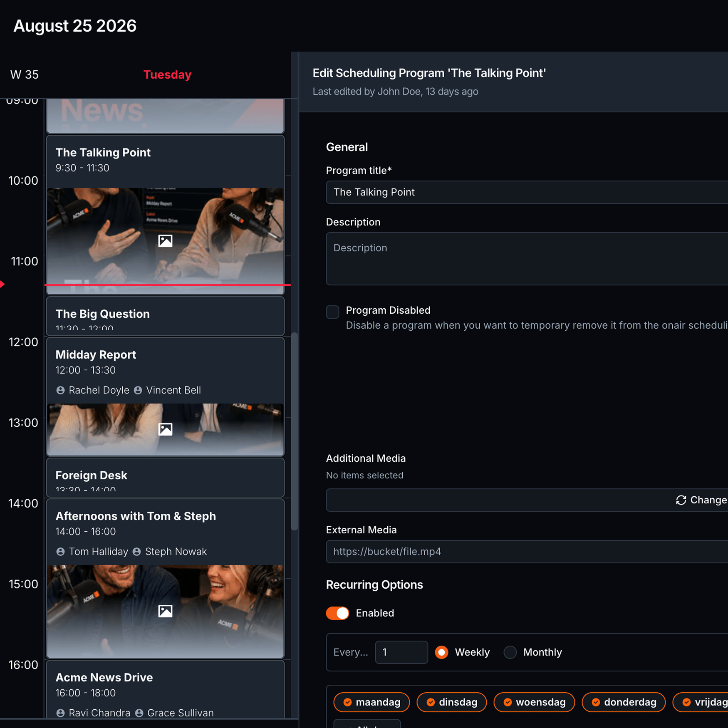
Task: Click the Tuesday day header
Action: pos(167,74)
